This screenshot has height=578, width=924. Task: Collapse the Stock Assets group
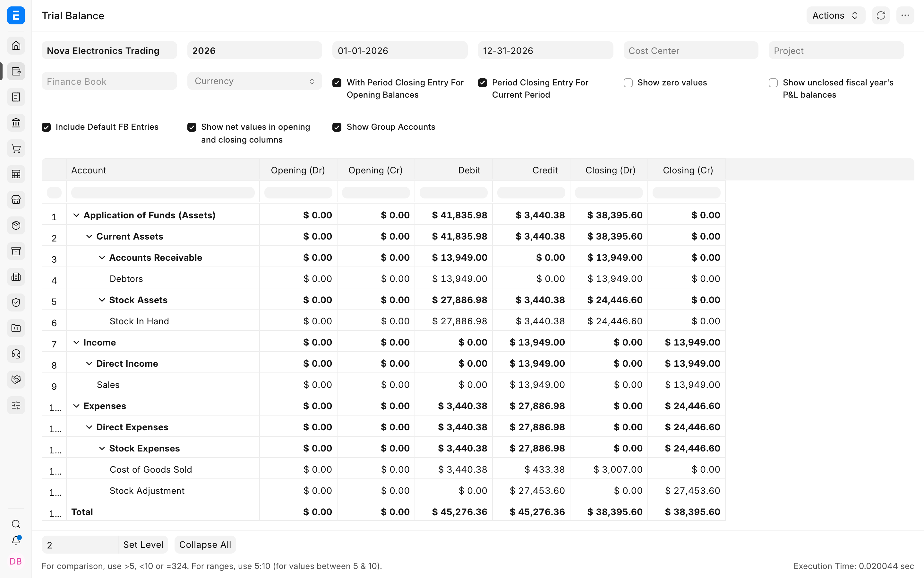[102, 300]
